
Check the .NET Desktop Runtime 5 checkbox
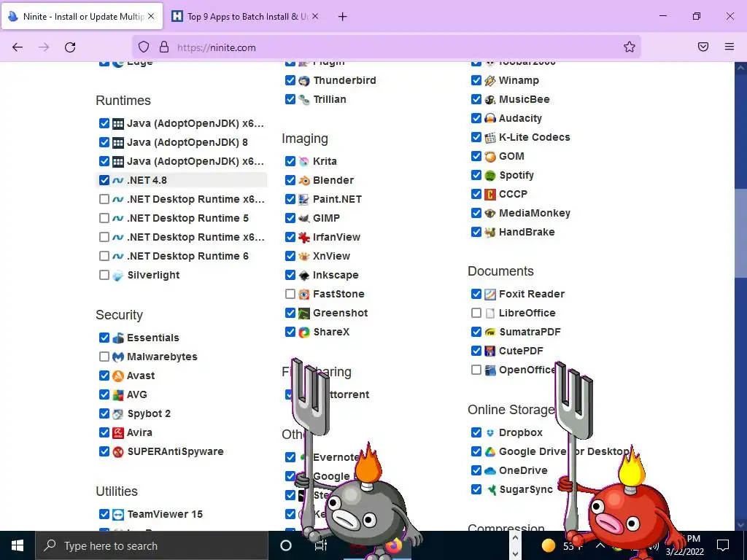104,218
